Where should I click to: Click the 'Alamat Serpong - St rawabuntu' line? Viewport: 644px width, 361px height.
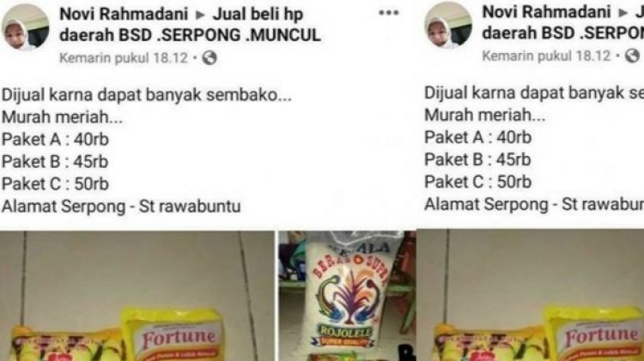tap(121, 207)
